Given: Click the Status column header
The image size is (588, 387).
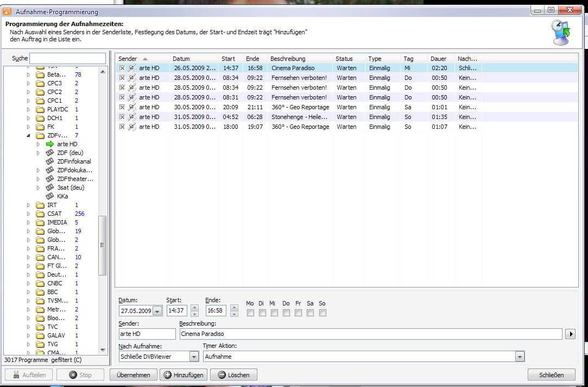Looking at the screenshot, I should coord(344,59).
